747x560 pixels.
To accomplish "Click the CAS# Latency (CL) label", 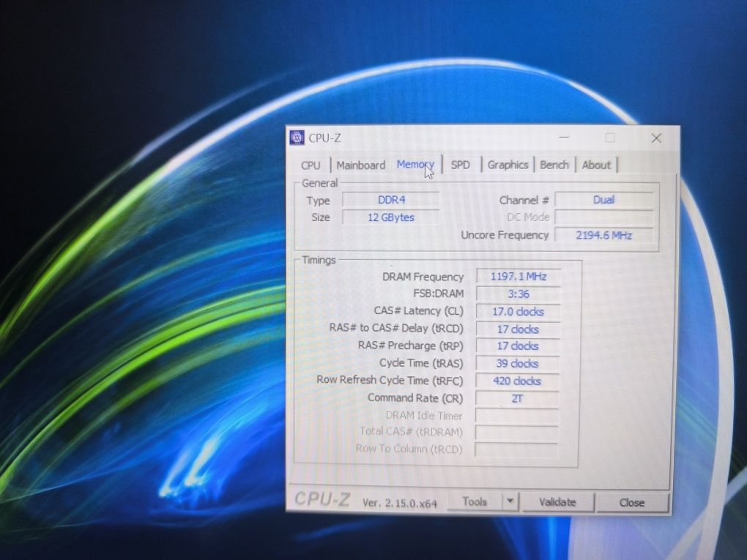I will (x=418, y=311).
